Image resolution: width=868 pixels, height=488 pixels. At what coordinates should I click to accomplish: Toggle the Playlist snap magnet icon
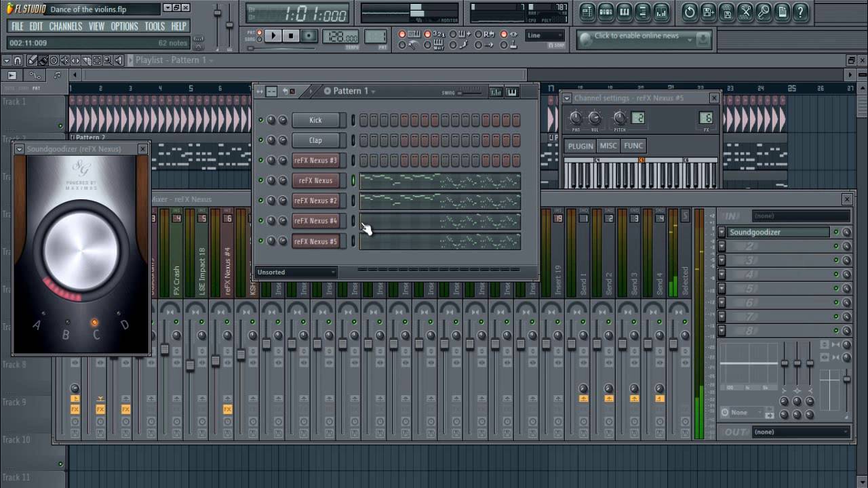tap(18, 60)
